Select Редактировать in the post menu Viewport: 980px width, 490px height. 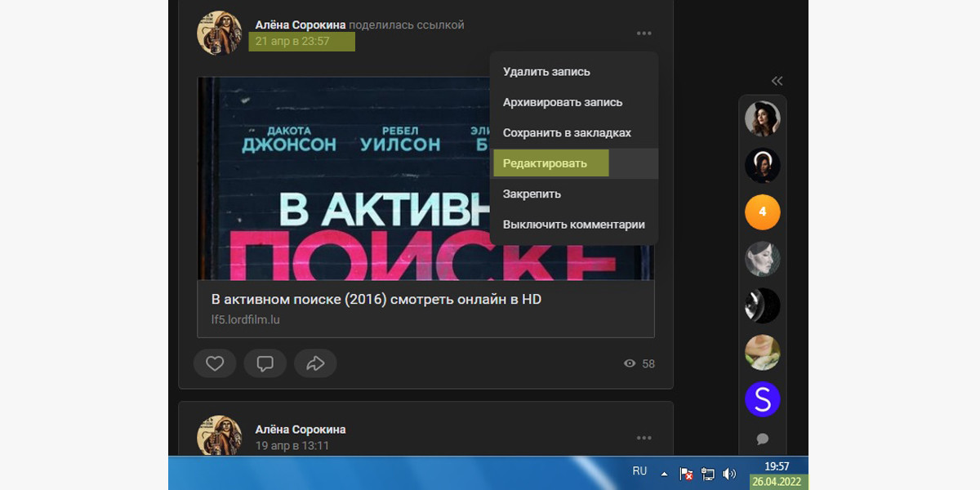click(x=574, y=163)
